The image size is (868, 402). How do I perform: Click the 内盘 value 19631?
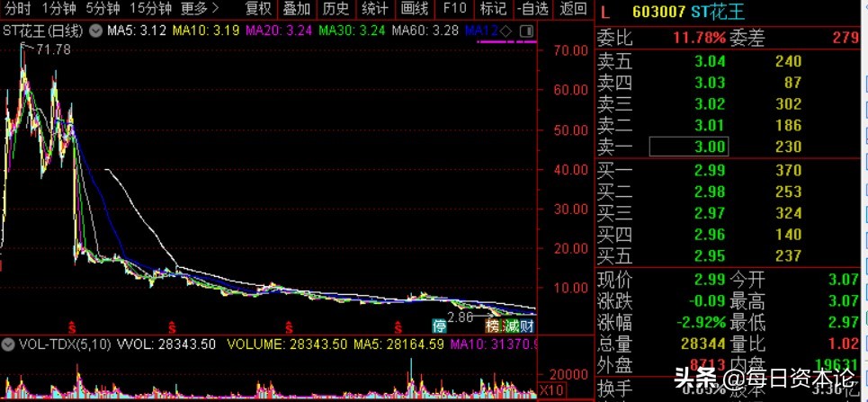click(837, 365)
